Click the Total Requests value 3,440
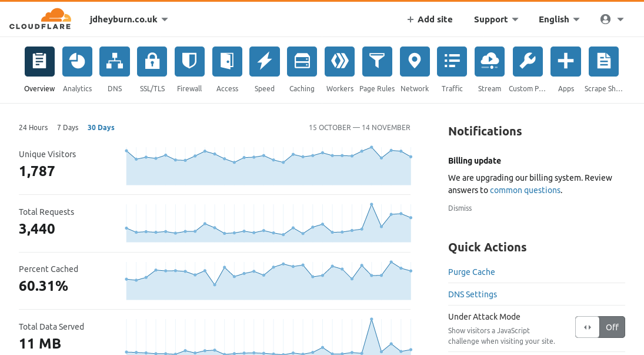Image resolution: width=644 pixels, height=355 pixels. click(x=37, y=228)
